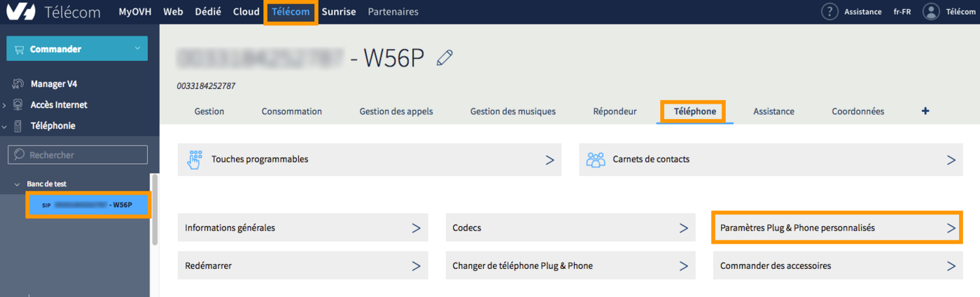Viewport: 980px width, 297px height.
Task: Click the Assistance question mark icon
Action: pyautogui.click(x=829, y=12)
